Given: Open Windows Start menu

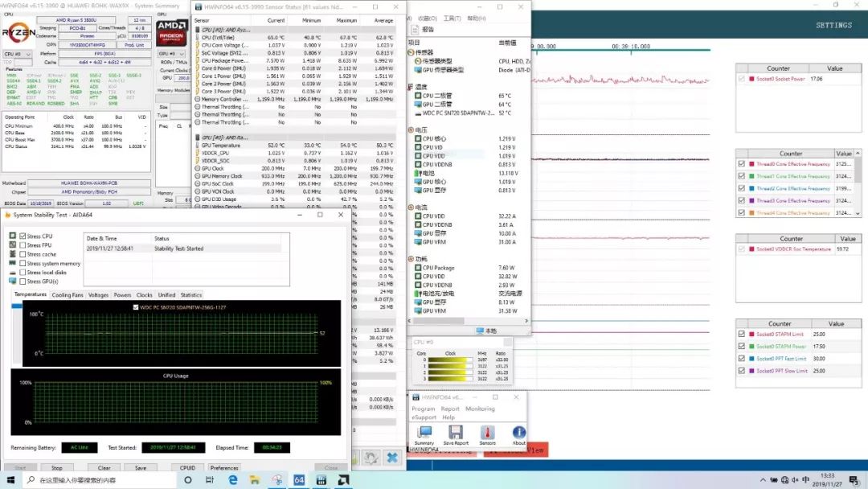Looking at the screenshot, I should [10, 479].
